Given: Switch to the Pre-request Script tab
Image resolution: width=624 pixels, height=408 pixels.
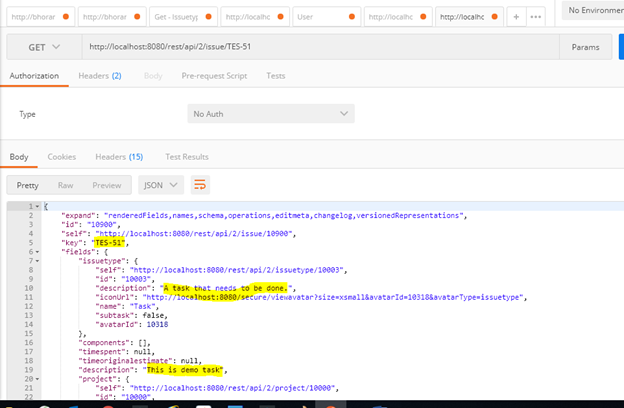Looking at the screenshot, I should 213,76.
